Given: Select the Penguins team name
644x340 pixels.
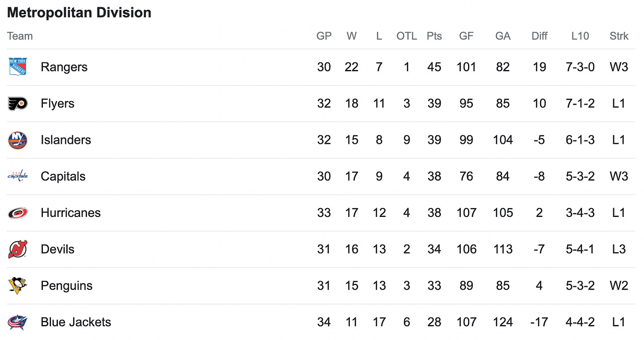Looking at the screenshot, I should (x=67, y=286).
